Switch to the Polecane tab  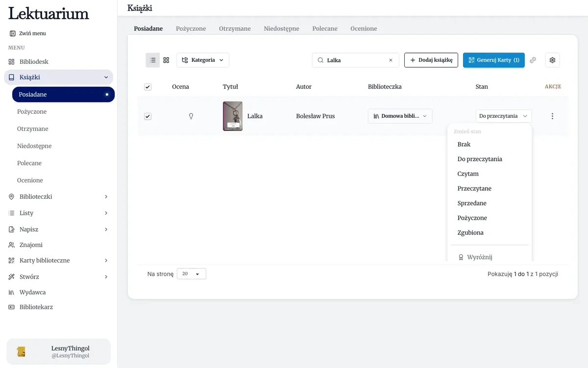point(325,28)
